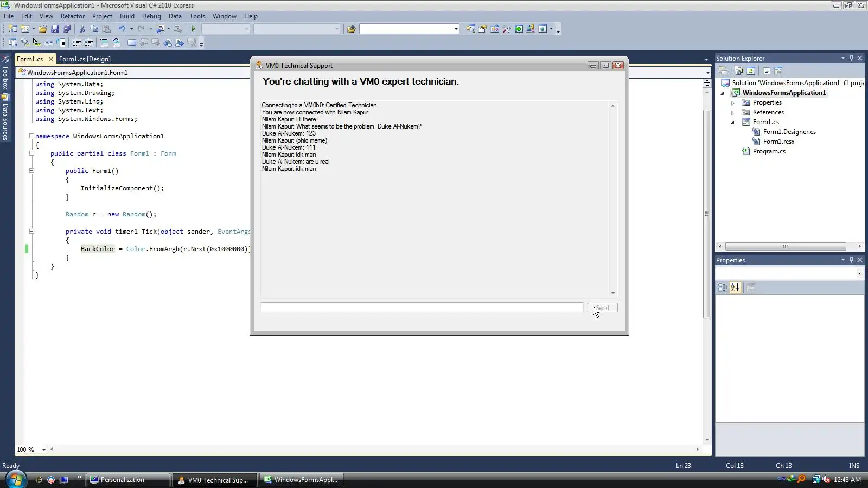868x488 pixels.
Task: Switch to the Form1.cs [Design] tab
Action: (85, 59)
